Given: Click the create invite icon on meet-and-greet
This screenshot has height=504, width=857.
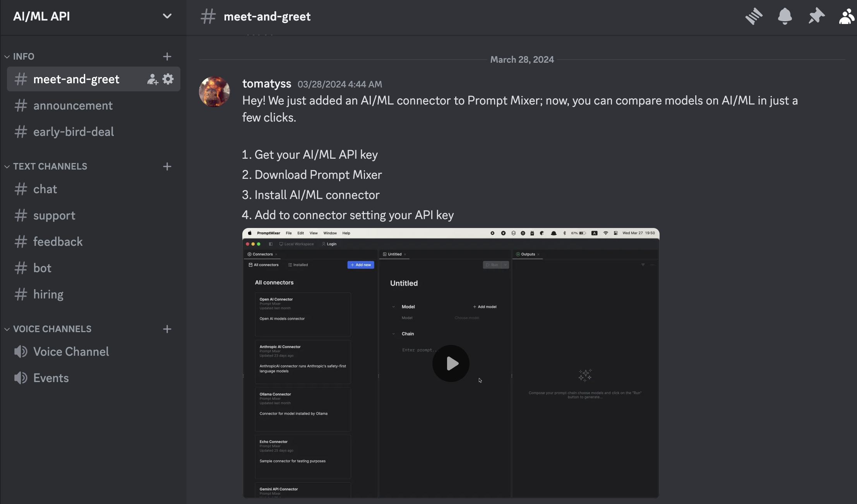Looking at the screenshot, I should point(153,79).
